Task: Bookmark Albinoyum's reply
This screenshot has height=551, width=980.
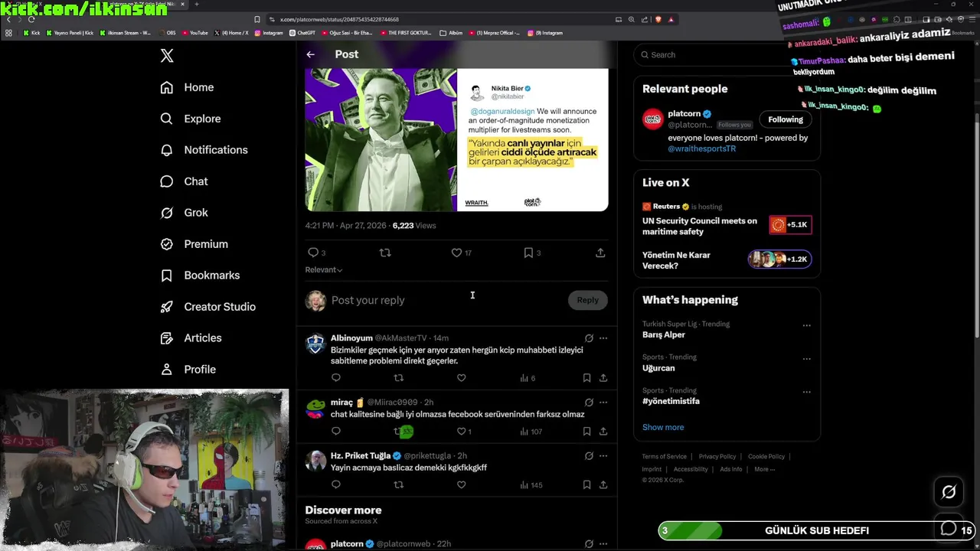Action: [586, 378]
